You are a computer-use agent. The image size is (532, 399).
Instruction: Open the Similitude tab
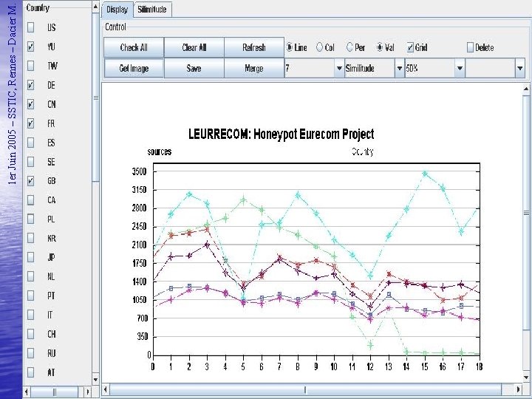pos(152,10)
